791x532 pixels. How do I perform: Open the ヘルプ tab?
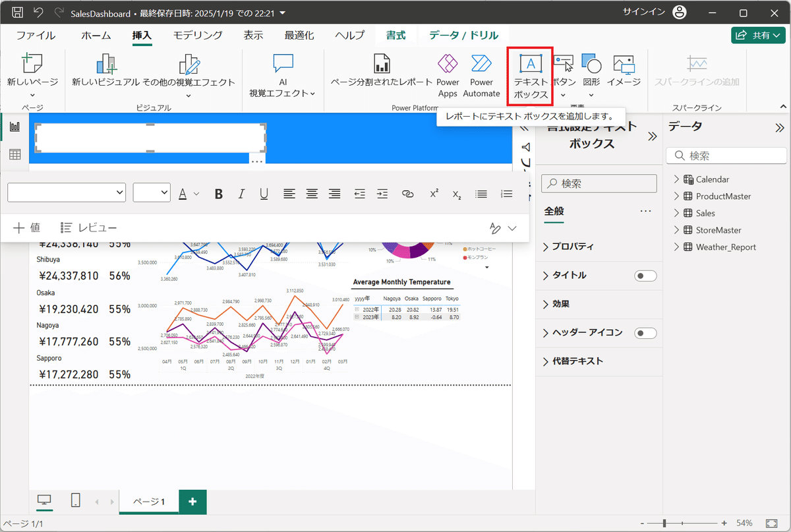pyautogui.click(x=349, y=36)
